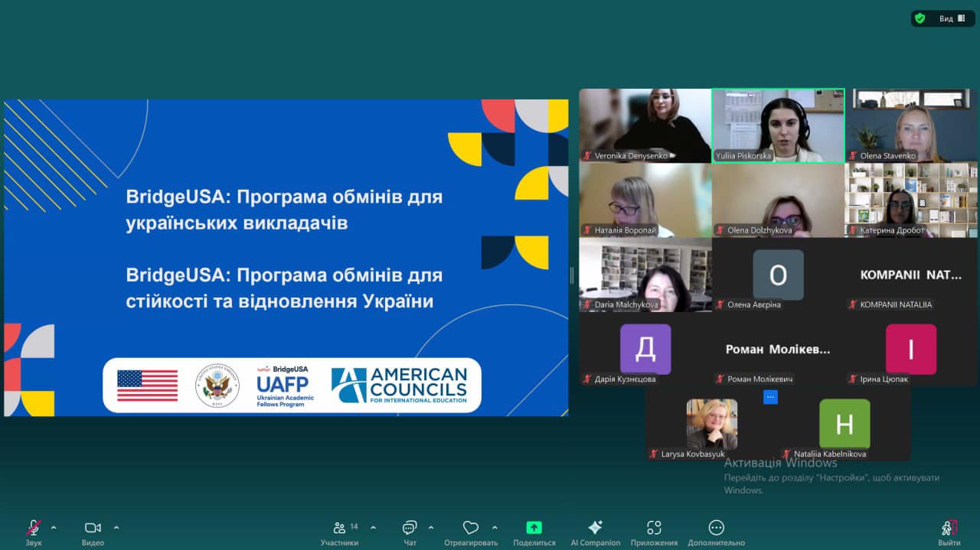Click the blue three-dots tile options button
The height and width of the screenshot is (550, 980).
click(x=770, y=397)
